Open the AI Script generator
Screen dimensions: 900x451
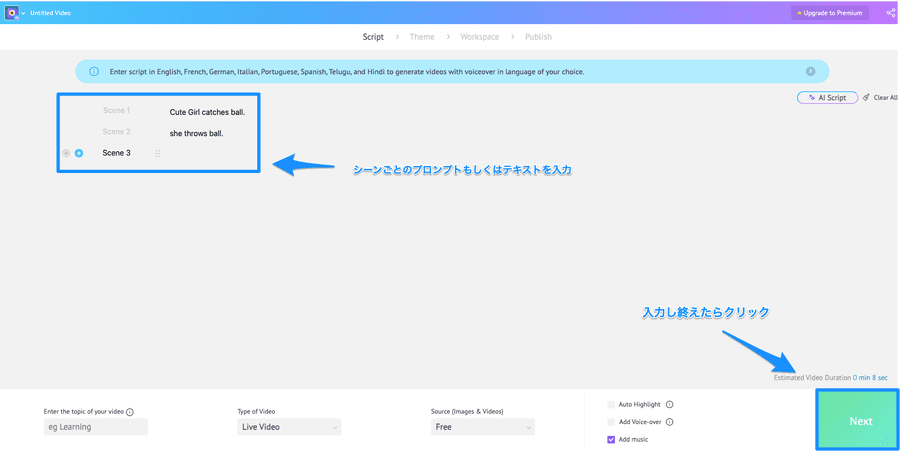pos(827,98)
